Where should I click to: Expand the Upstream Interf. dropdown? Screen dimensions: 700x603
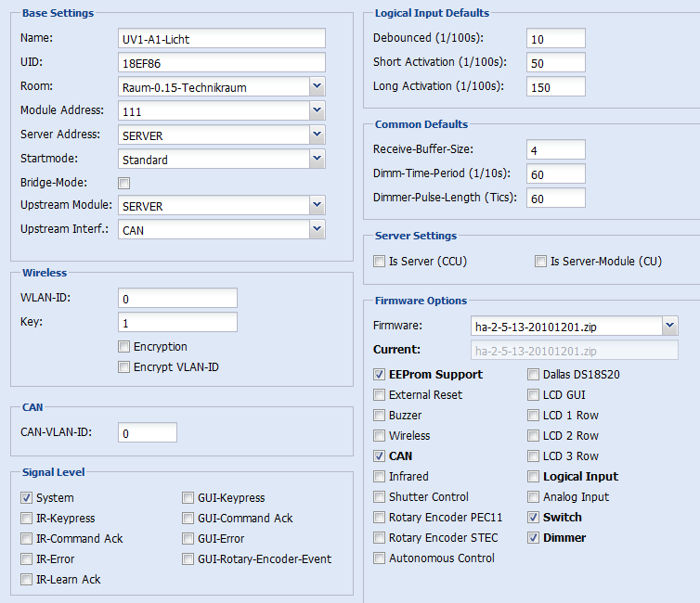pos(317,229)
